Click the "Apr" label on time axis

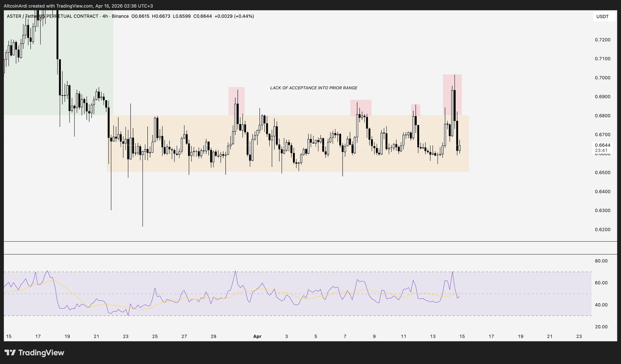coord(257,336)
